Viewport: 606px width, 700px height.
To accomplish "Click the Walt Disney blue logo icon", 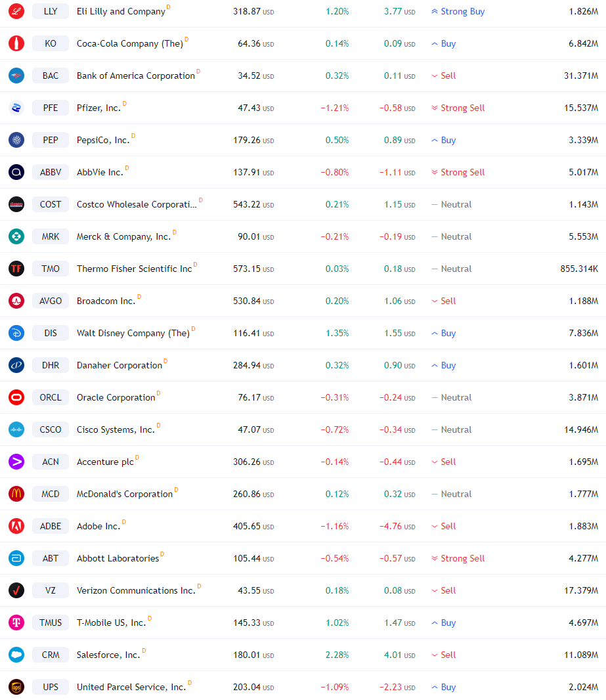I will (16, 332).
